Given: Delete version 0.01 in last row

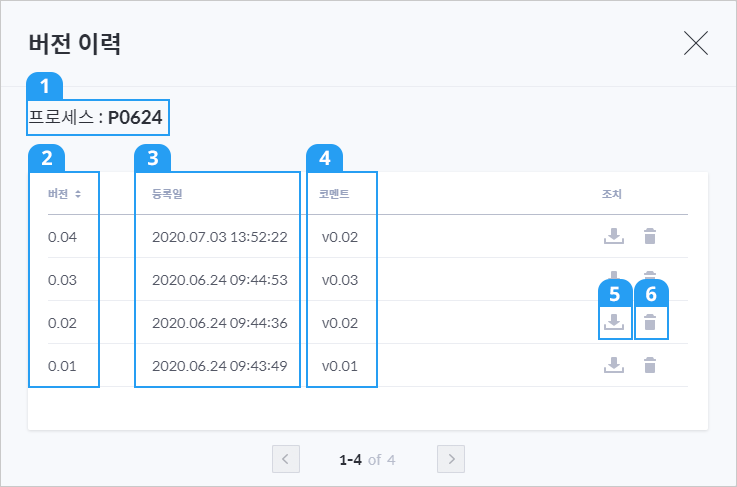Looking at the screenshot, I should click(x=650, y=365).
